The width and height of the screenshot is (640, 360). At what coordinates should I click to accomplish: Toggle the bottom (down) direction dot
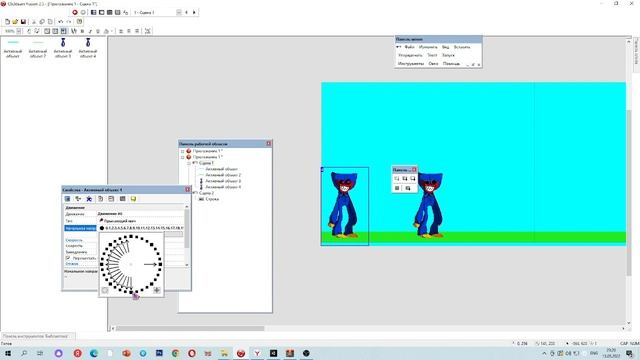pyautogui.click(x=131, y=292)
